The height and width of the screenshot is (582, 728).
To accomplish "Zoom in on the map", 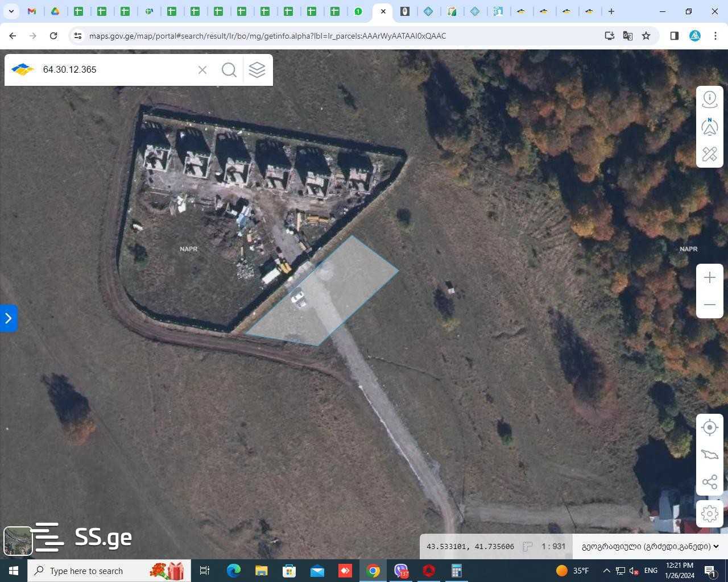I will [x=709, y=277].
